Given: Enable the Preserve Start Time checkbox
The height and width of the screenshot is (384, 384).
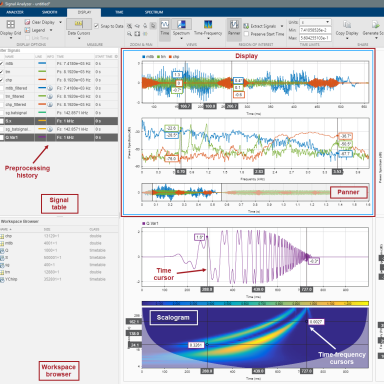Looking at the screenshot, I should pyautogui.click(x=246, y=34).
